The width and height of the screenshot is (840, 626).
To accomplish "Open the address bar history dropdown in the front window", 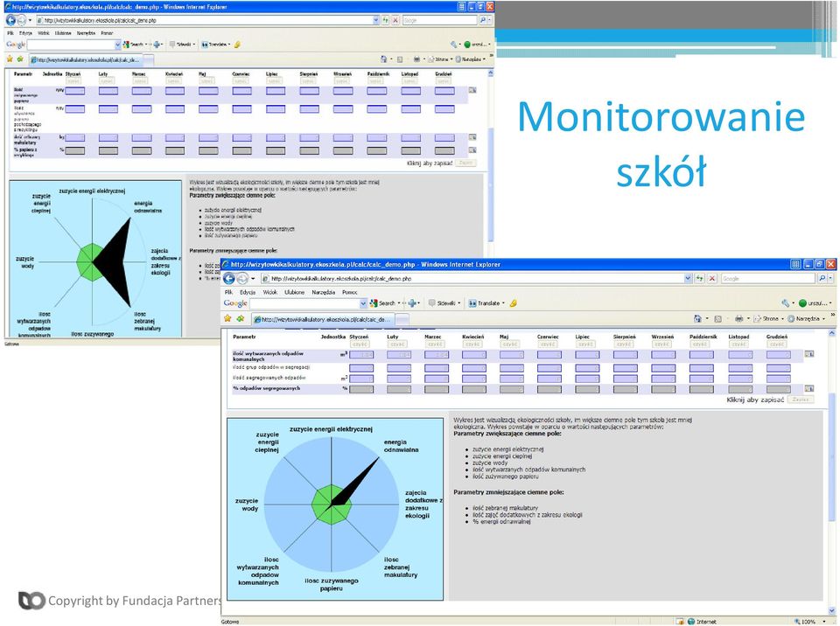I will tap(688, 278).
